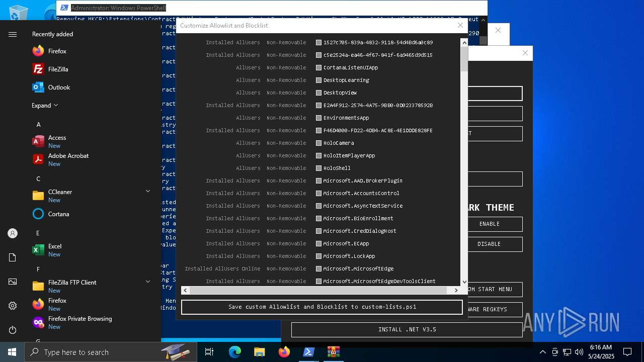The image size is (644, 362).
Task: Open the notification center icon
Action: (x=627, y=352)
